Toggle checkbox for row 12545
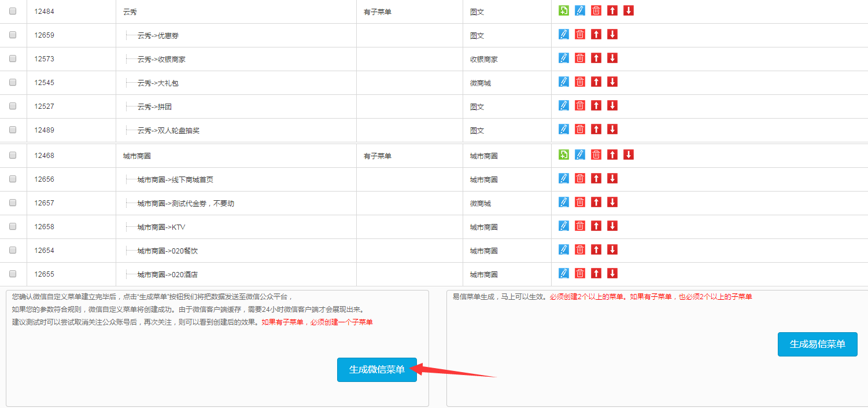 pyautogui.click(x=13, y=82)
